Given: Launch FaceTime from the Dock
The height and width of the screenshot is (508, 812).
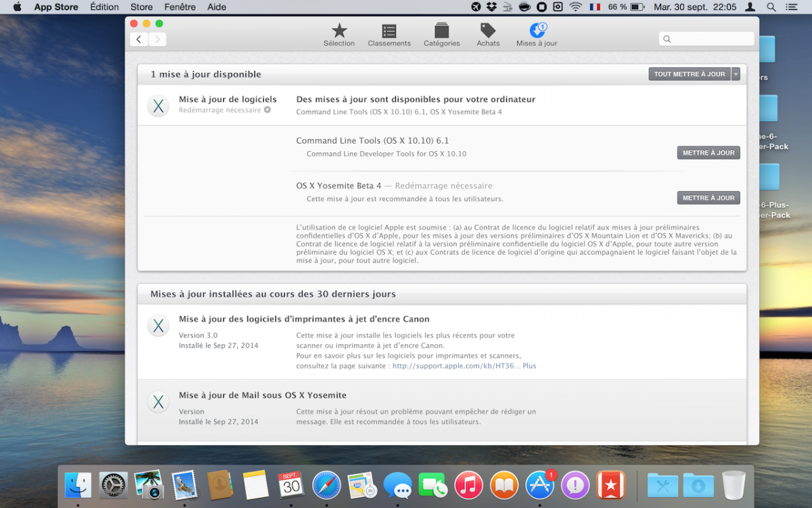Looking at the screenshot, I should [x=433, y=486].
